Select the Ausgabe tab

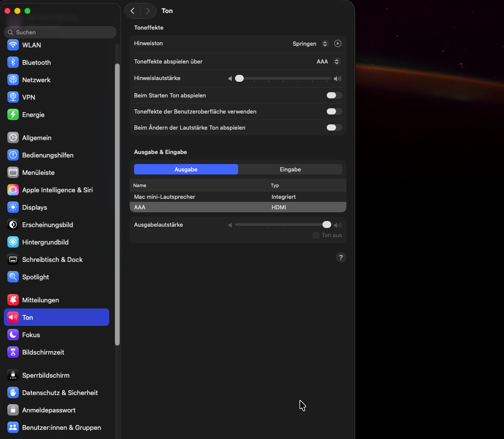pos(186,169)
